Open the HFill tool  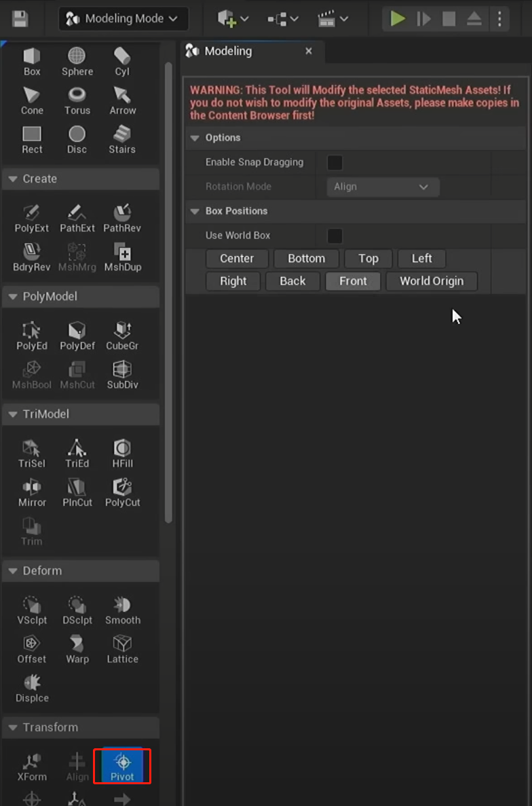122,454
